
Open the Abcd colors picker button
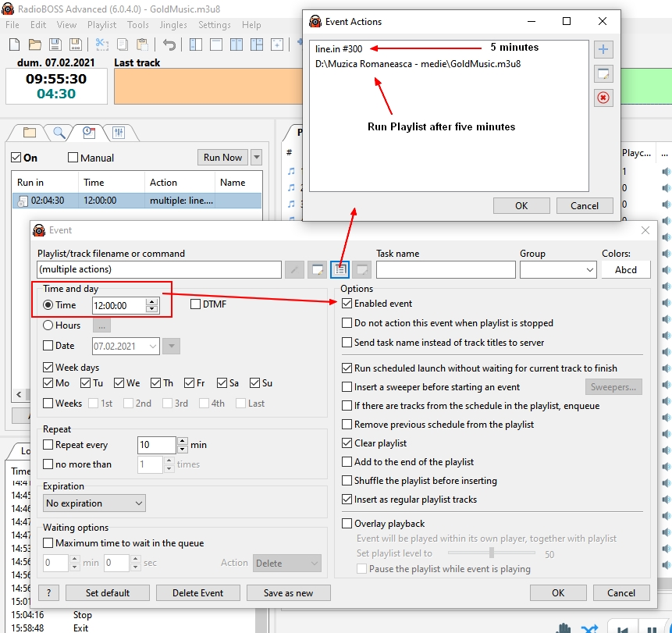626,270
